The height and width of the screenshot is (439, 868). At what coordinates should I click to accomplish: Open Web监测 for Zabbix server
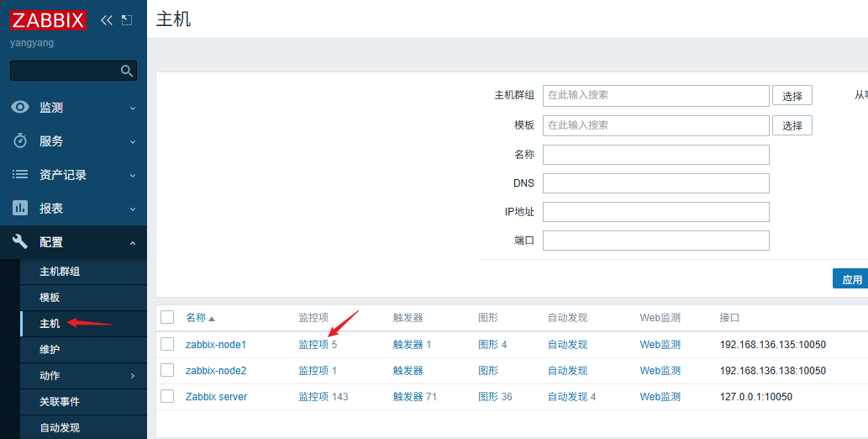[x=660, y=396]
